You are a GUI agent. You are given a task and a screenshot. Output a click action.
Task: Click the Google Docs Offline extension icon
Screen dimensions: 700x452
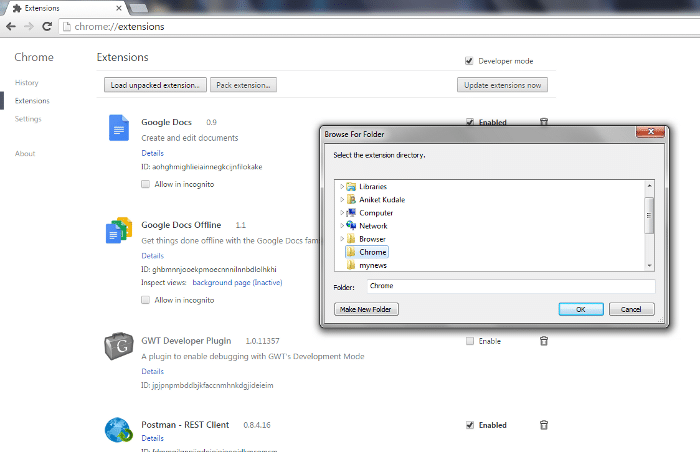(x=119, y=230)
